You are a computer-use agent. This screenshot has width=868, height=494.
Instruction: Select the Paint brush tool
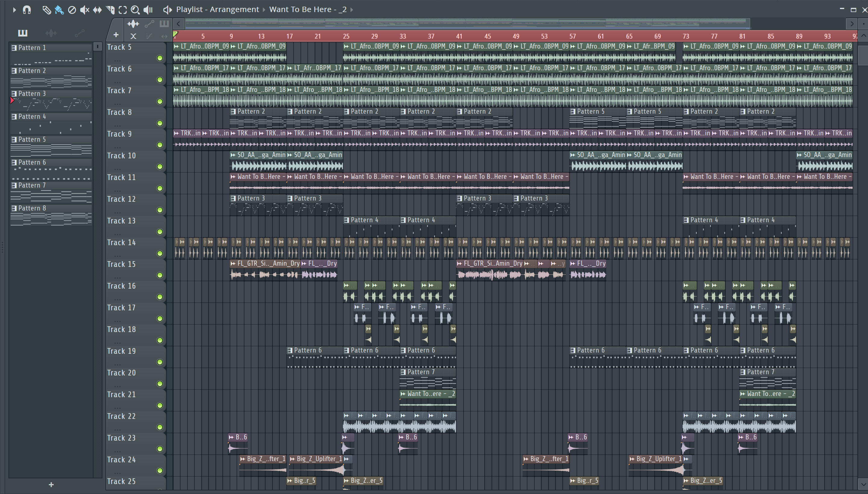pyautogui.click(x=59, y=10)
